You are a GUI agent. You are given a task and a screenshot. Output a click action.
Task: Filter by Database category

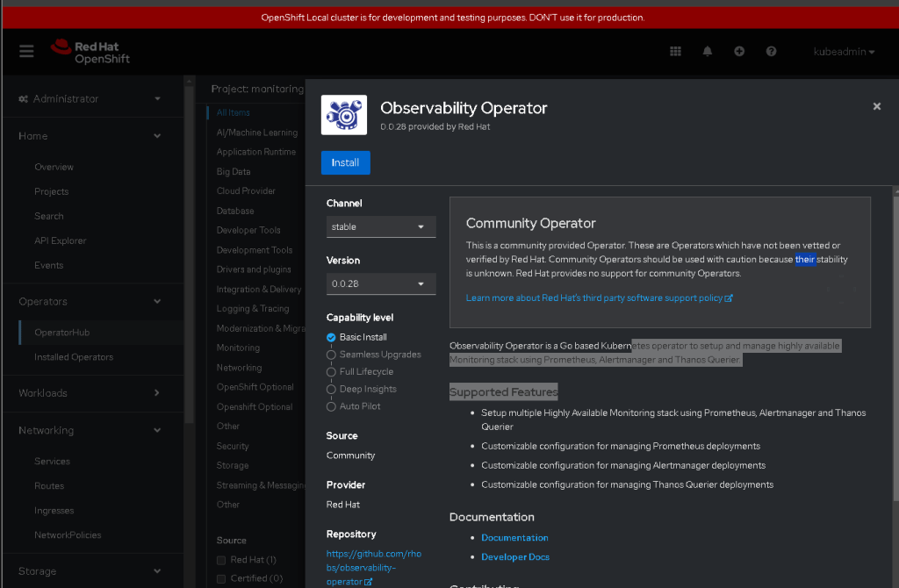point(235,212)
